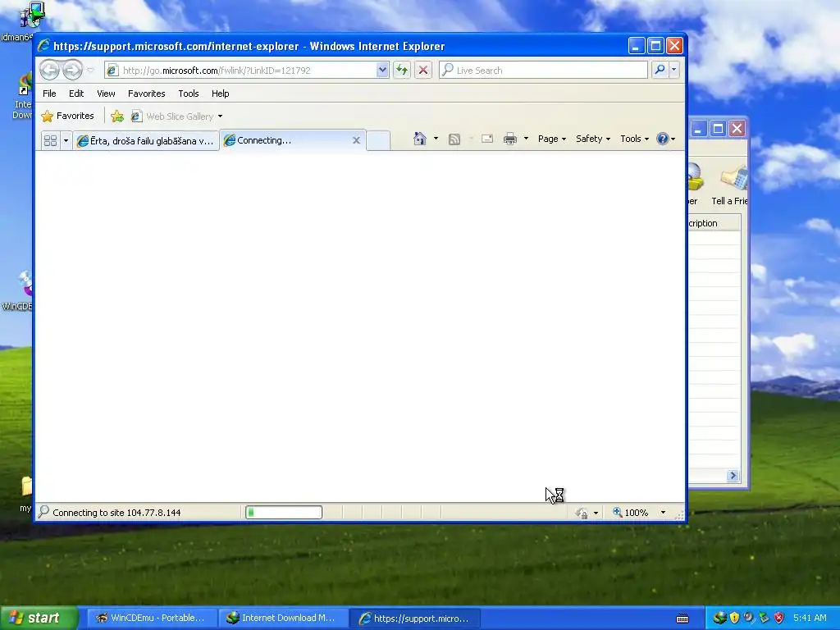Click the 5:41 AM system clock
This screenshot has height=630, width=840.
(x=810, y=618)
